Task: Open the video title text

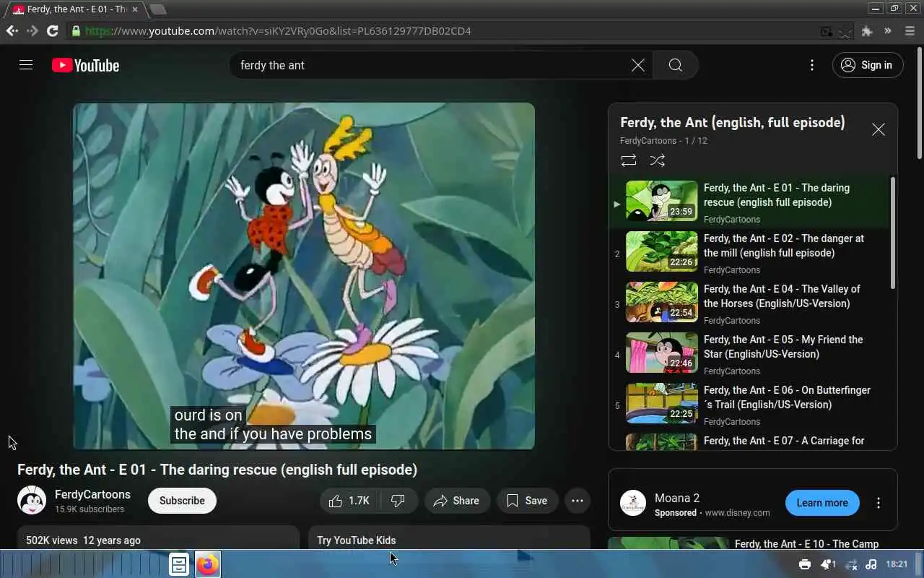Action: coord(217,470)
